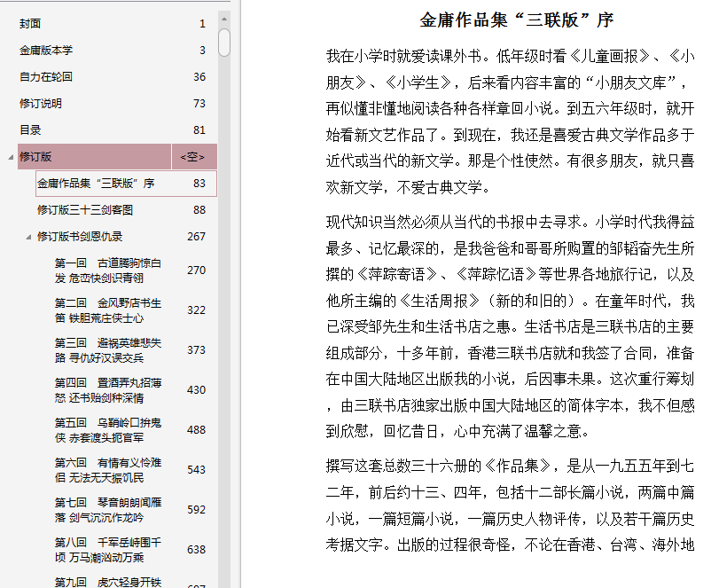711x588 pixels.
Task: Open 金庸作品集"三联版"序 bookmark
Action: (x=96, y=184)
